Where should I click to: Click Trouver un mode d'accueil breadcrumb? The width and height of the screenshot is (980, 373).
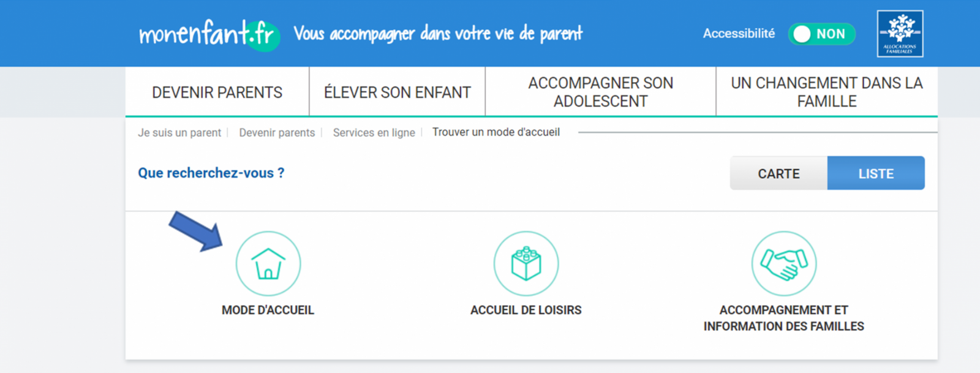[496, 132]
